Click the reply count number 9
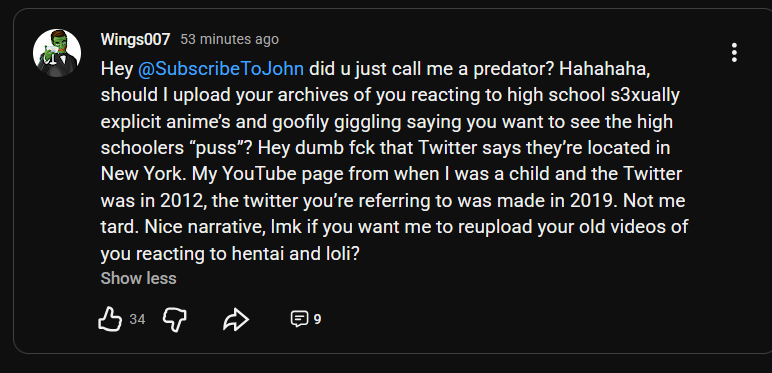The width and height of the screenshot is (772, 373). point(318,319)
